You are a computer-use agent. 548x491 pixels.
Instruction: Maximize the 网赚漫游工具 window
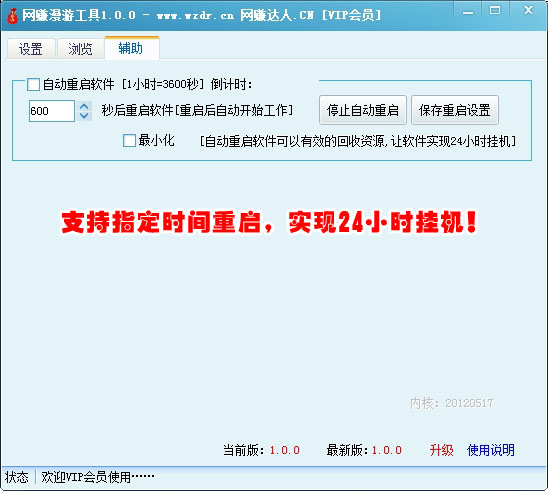(495, 11)
